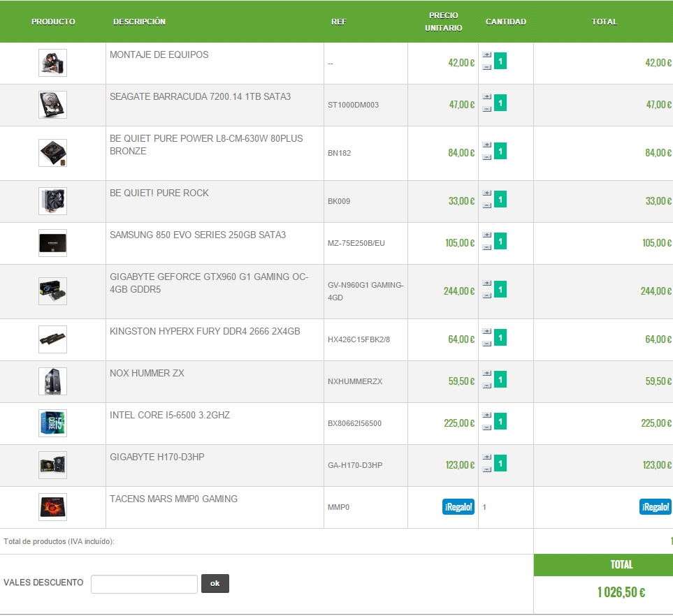Open GIGABYTE GEFORCE GTX960 G1 GAMING link
This screenshot has width=673, height=616.
pyautogui.click(x=210, y=283)
